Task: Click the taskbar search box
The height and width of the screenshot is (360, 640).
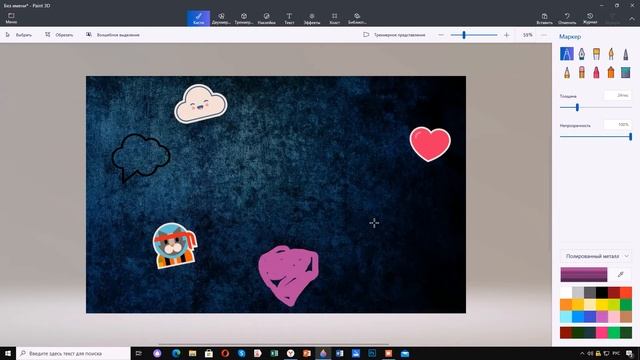Action: (x=73, y=353)
